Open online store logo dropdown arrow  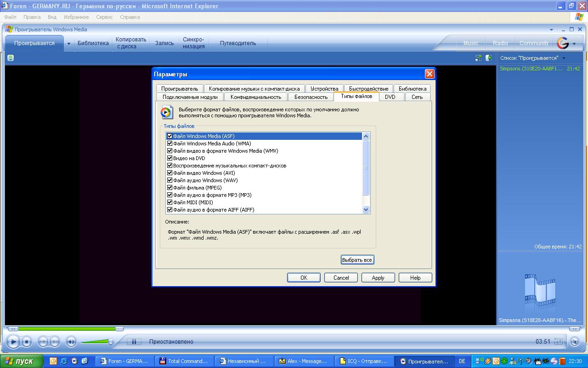[x=574, y=44]
